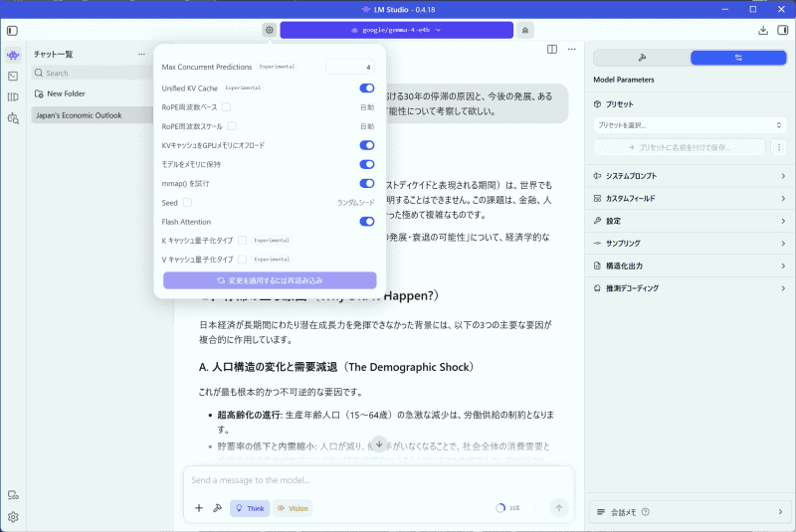Click the help icon next to 会話メモ
The width and height of the screenshot is (796, 532).
(x=645, y=512)
